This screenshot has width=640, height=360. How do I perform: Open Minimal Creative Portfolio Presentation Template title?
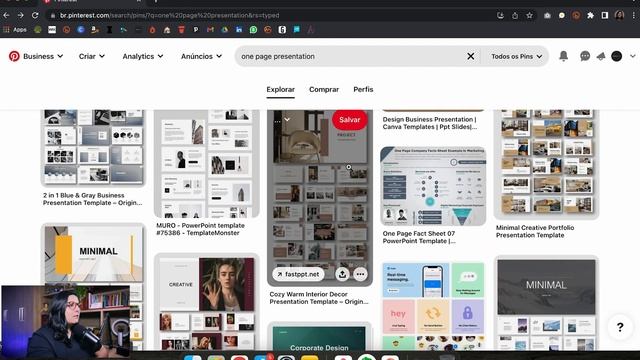coord(535,231)
